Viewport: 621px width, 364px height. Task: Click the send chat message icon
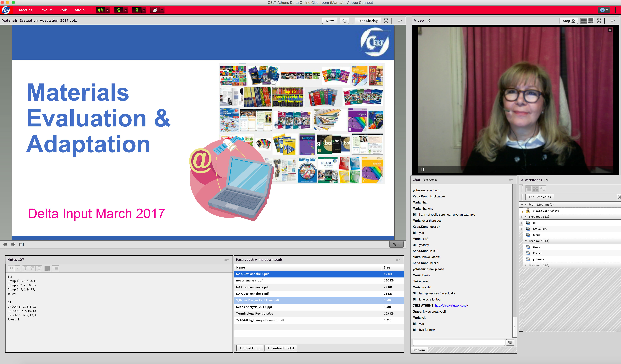pos(510,342)
